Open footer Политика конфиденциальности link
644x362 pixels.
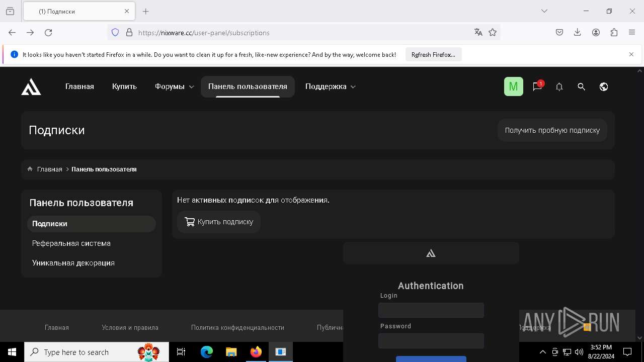click(237, 327)
